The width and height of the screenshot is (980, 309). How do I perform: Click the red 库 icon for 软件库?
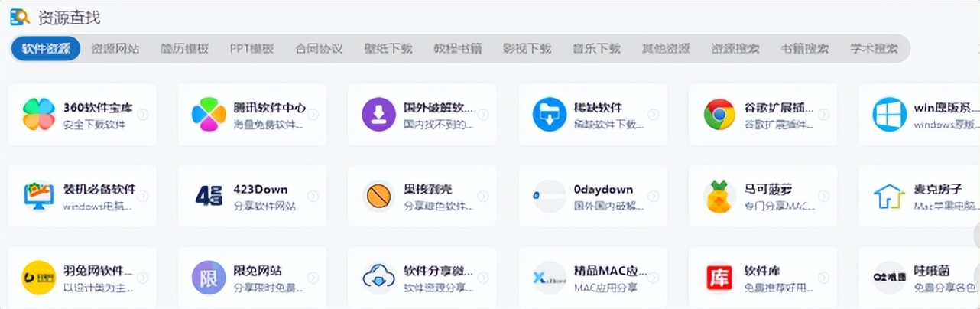click(x=719, y=278)
